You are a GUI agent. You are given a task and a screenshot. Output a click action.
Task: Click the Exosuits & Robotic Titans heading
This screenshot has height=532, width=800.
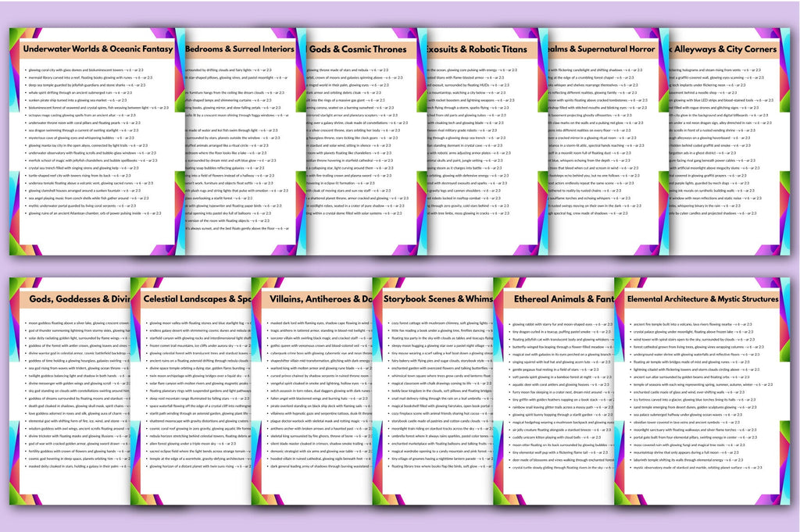(477, 49)
